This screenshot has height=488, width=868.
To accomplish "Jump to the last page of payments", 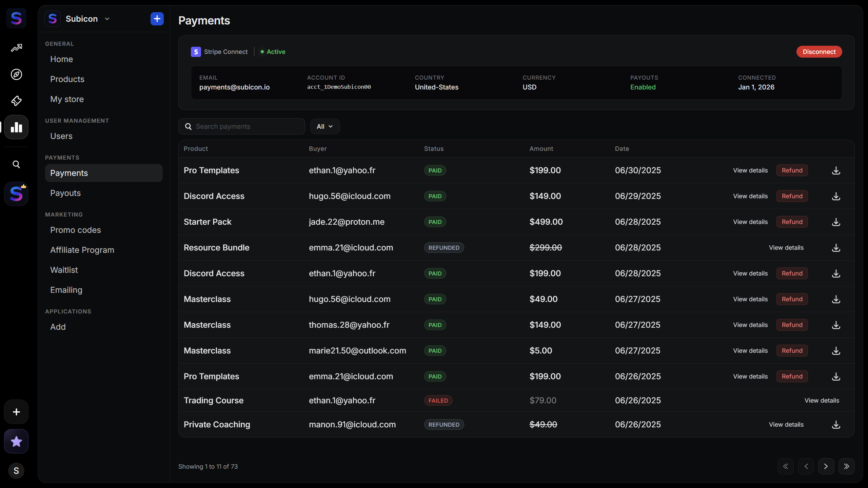I will 847,466.
